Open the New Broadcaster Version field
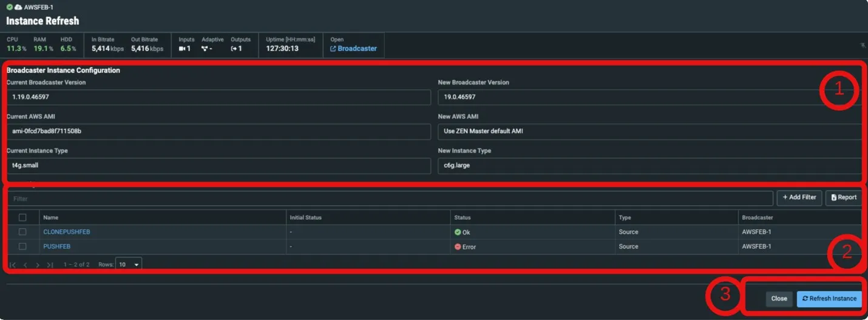 click(649, 97)
